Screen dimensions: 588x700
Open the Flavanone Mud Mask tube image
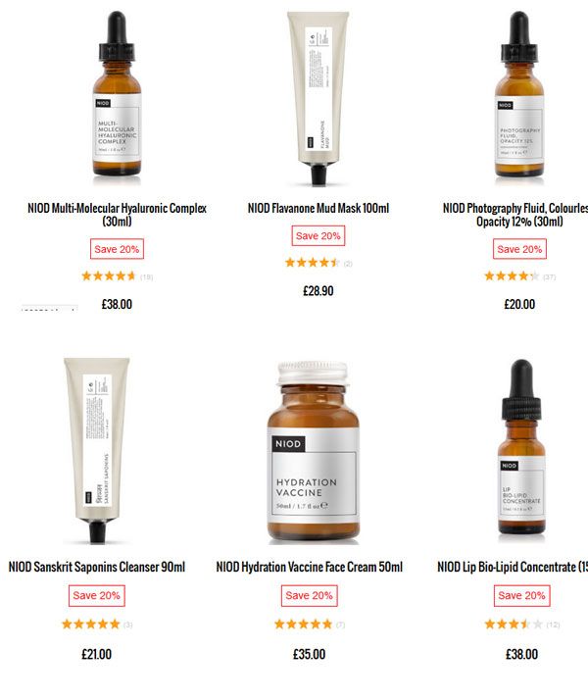tap(318, 98)
